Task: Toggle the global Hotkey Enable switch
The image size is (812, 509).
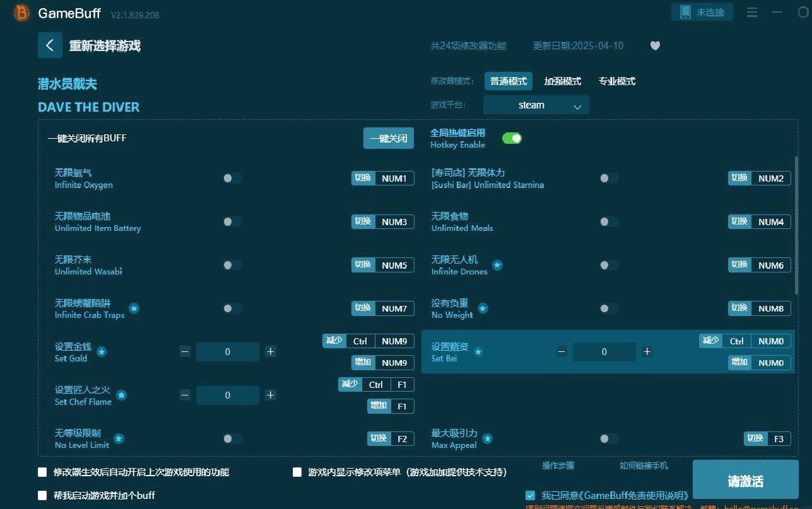Action: 512,138
